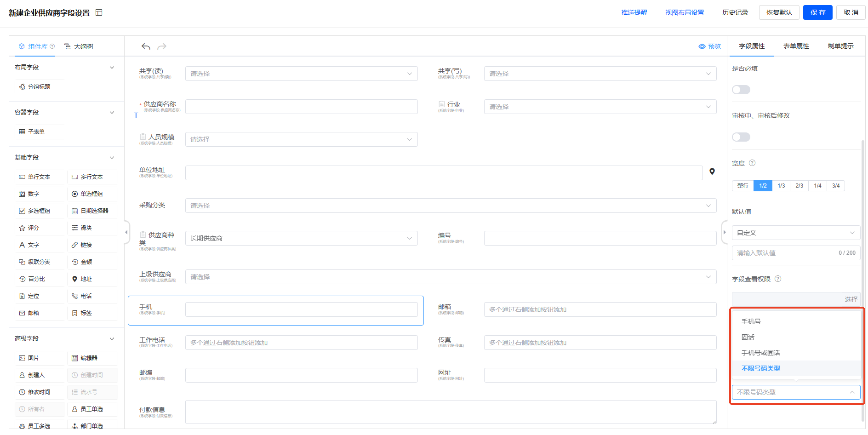
Task: Choose 固话 from number type list
Action: pyautogui.click(x=796, y=337)
